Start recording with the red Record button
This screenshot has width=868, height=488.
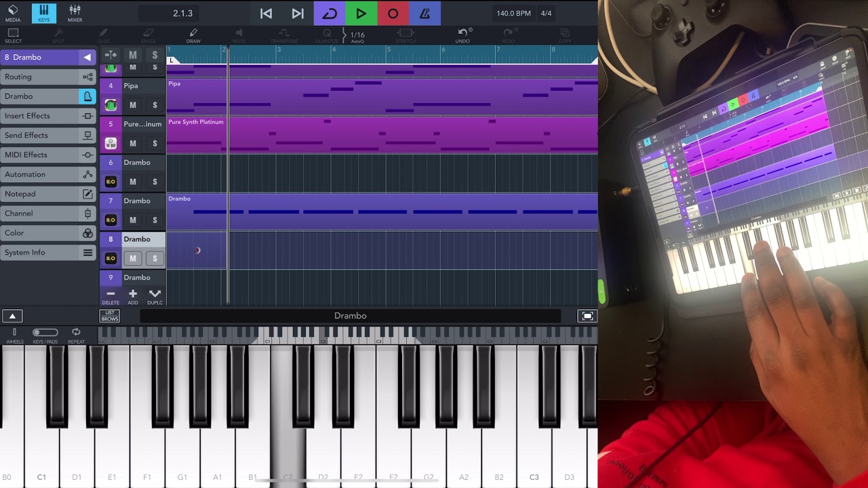393,14
